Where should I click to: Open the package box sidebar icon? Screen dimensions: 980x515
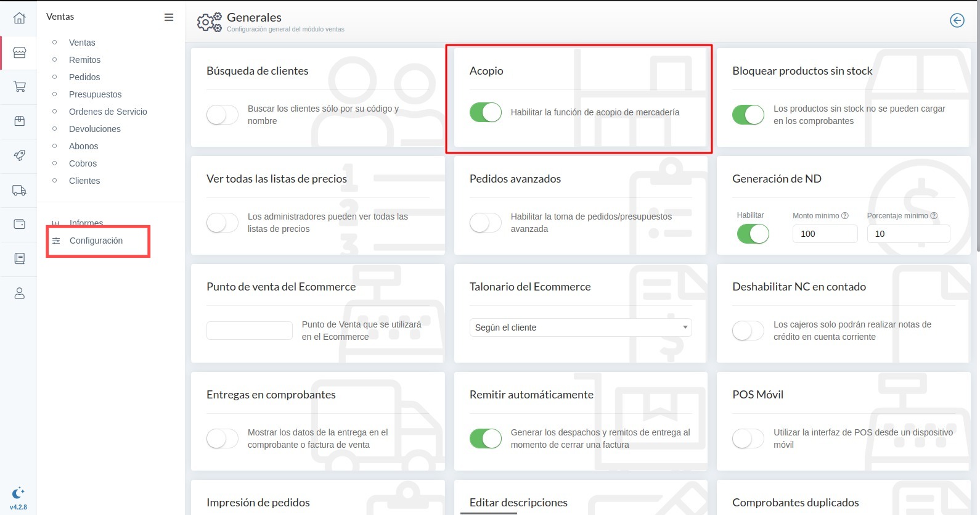pyautogui.click(x=19, y=121)
